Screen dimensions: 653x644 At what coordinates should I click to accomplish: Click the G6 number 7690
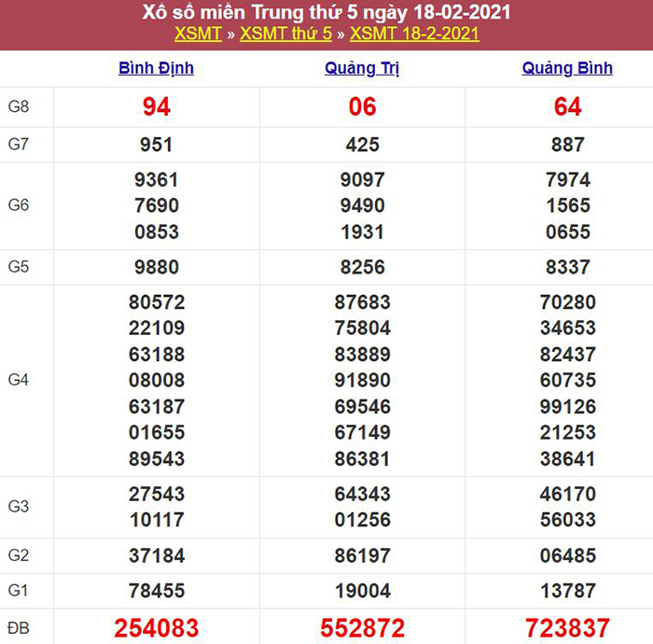(x=157, y=205)
